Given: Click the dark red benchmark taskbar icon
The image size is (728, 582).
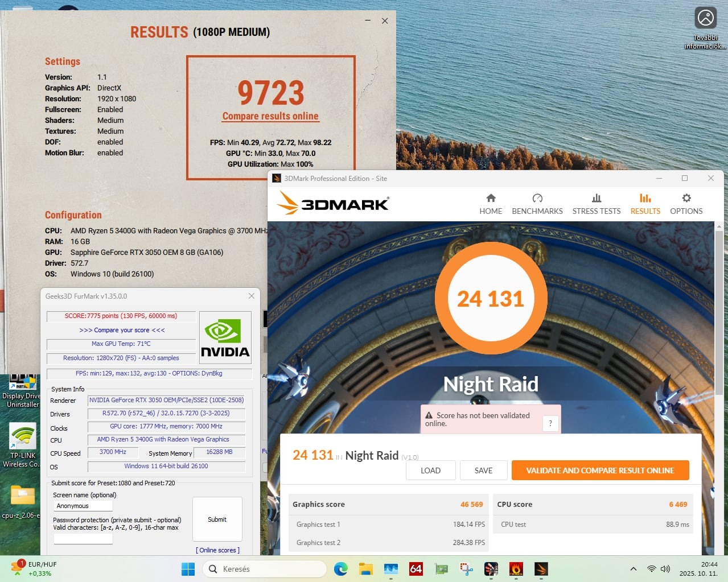Looking at the screenshot, I should coord(491,569).
